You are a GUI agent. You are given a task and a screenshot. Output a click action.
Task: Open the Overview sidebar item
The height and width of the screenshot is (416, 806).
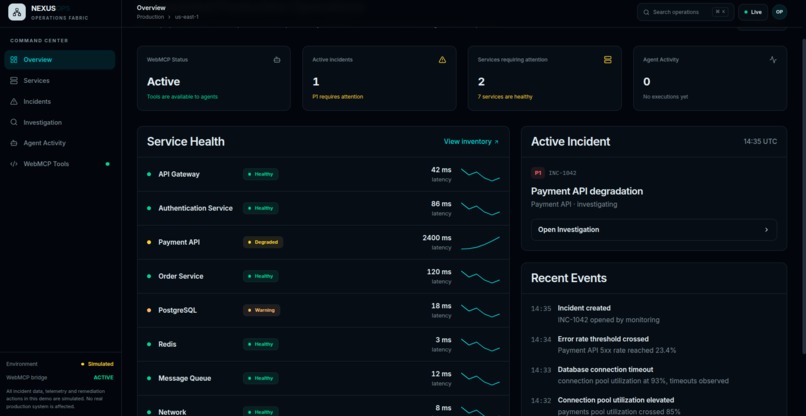pos(60,60)
